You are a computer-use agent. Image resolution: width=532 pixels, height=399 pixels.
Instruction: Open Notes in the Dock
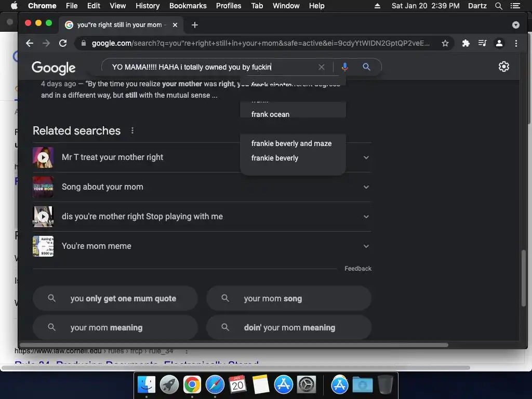pyautogui.click(x=261, y=384)
